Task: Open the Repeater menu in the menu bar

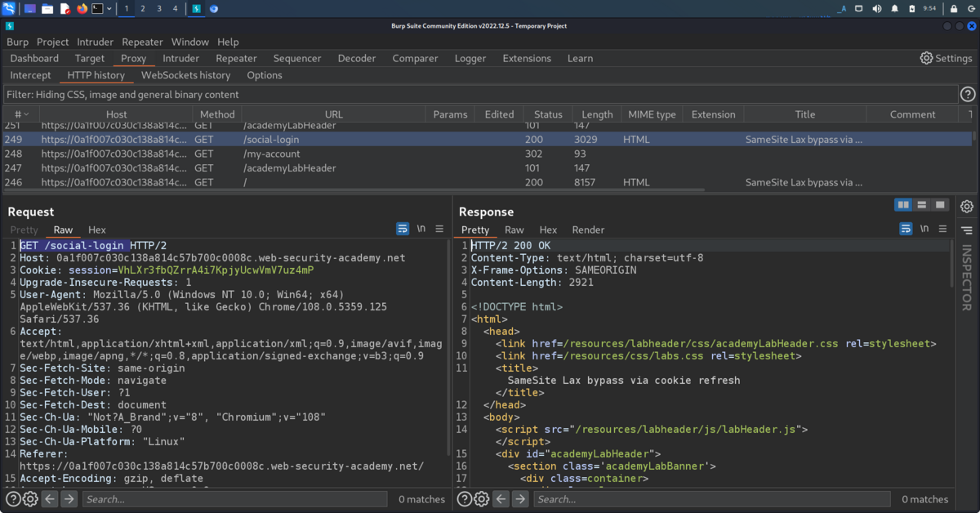Action: (142, 42)
